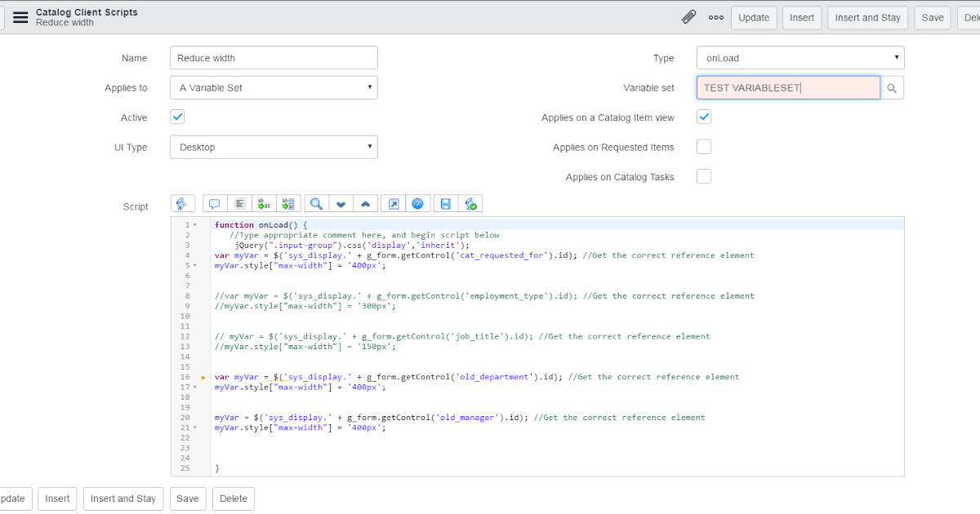Uncheck the Active checkbox
This screenshot has width=980, height=514.
point(177,117)
